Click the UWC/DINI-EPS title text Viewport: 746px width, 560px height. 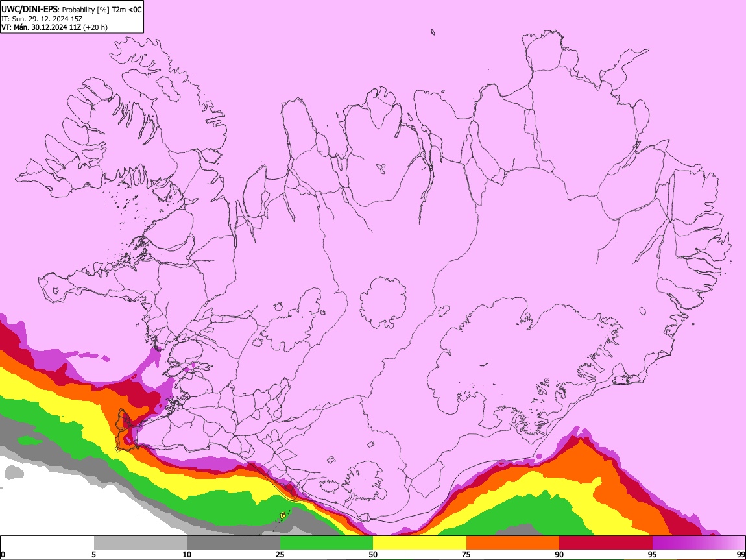[x=71, y=10]
